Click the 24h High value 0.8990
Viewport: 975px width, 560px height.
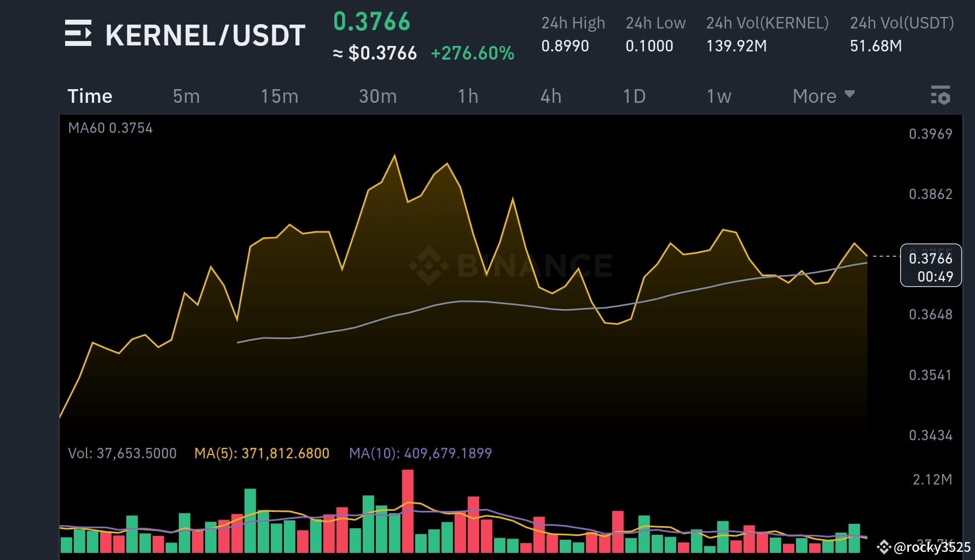565,46
